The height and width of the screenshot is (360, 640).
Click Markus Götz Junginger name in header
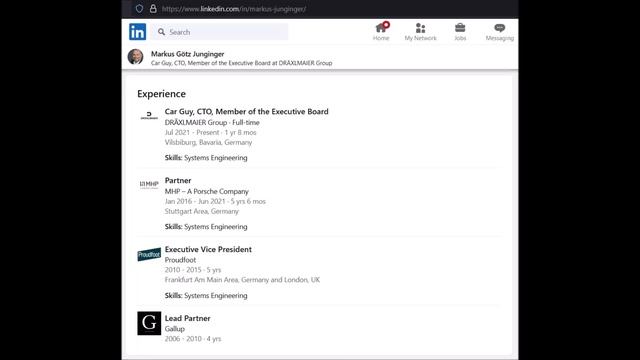point(187,54)
